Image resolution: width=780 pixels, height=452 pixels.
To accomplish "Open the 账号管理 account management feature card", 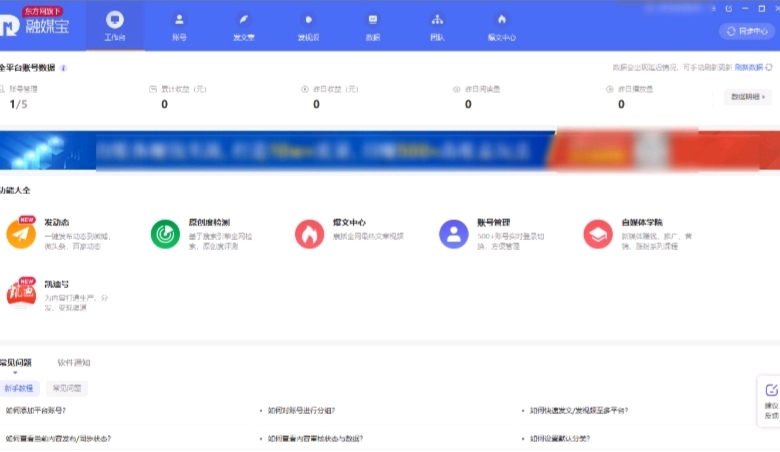I will click(x=492, y=234).
